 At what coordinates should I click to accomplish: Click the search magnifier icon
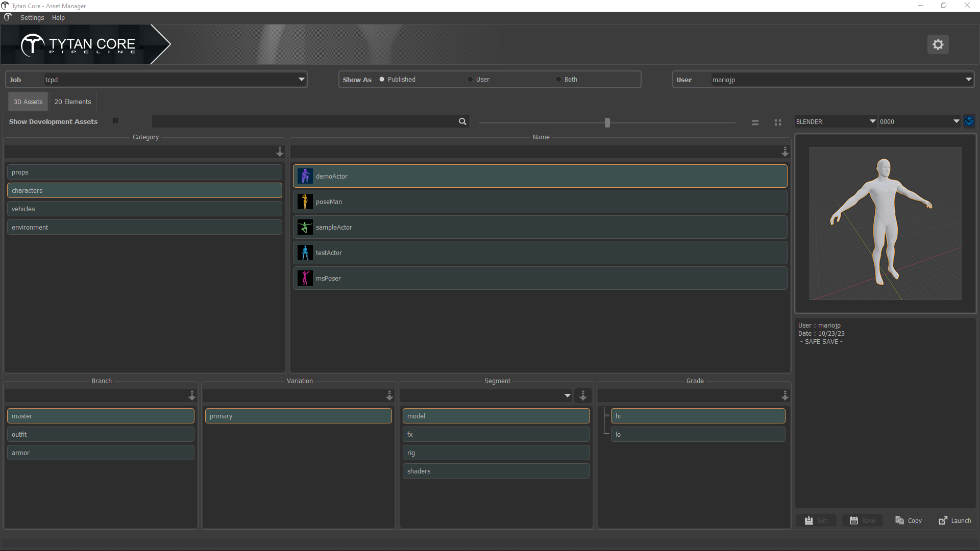[x=462, y=121]
